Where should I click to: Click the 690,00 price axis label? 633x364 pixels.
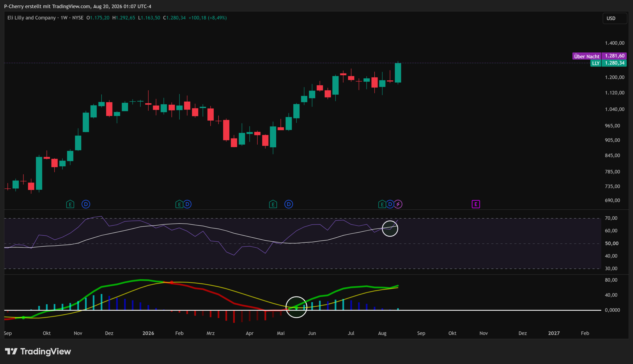click(612, 200)
